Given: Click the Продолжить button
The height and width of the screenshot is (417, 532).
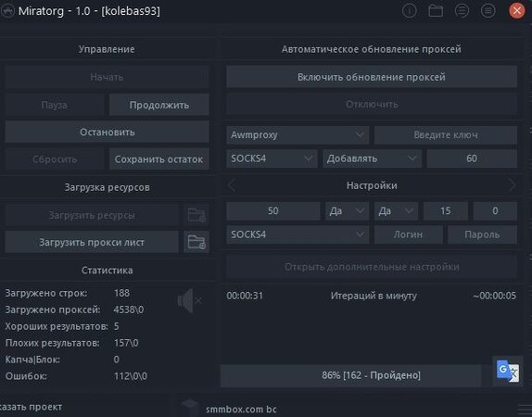Looking at the screenshot, I should [x=158, y=105].
